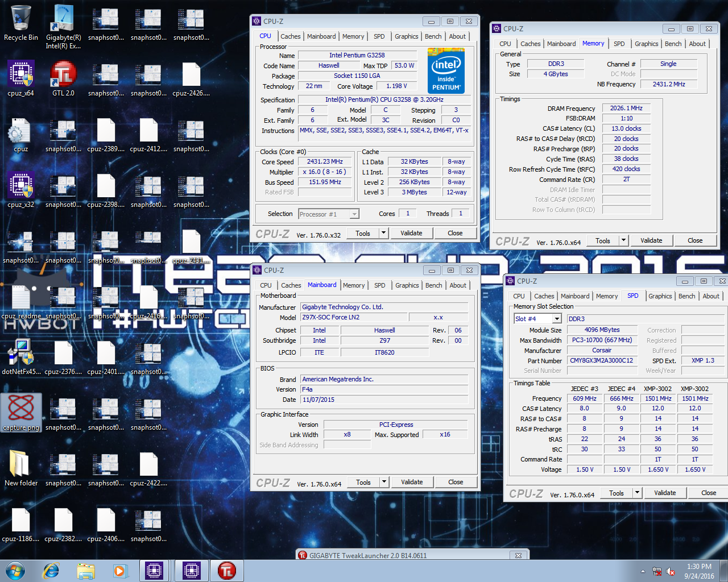Open the Mainboard tab in the SPD window
The width and height of the screenshot is (728, 582).
point(574,296)
